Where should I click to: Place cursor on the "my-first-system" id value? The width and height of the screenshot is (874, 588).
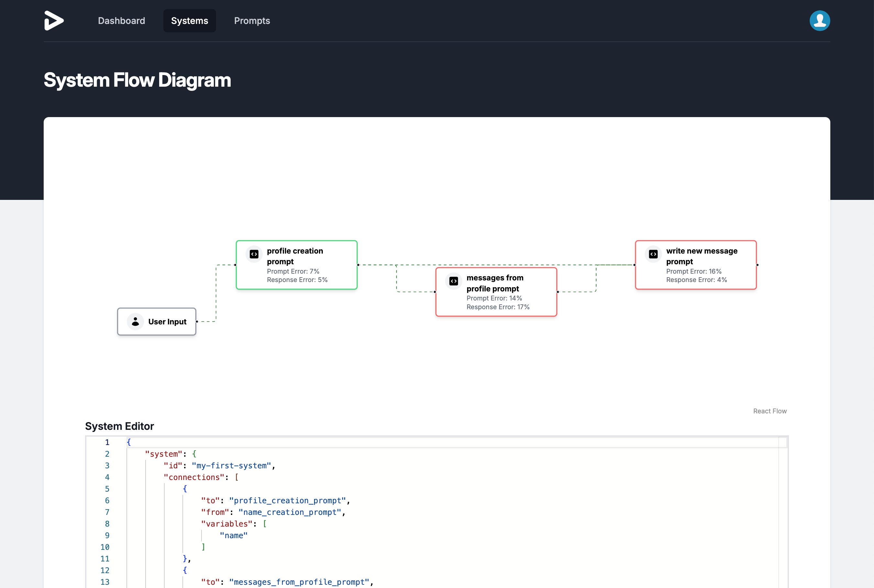click(231, 466)
